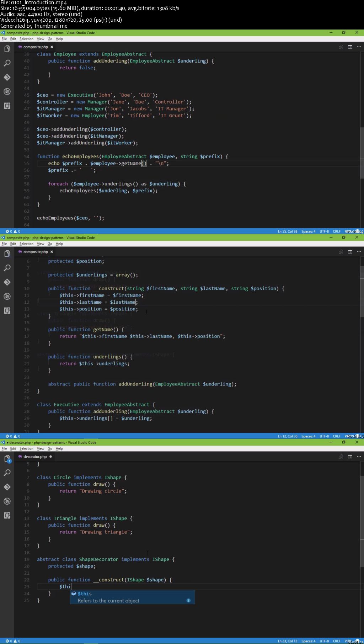
Task: Open Extensions view in the middle composite.php window
Action: [7, 311]
